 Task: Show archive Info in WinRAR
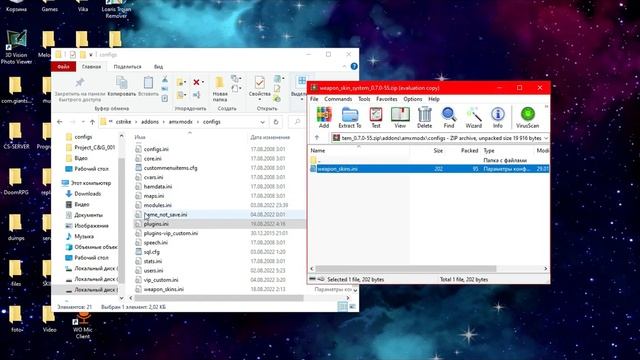pyautogui.click(x=498, y=118)
